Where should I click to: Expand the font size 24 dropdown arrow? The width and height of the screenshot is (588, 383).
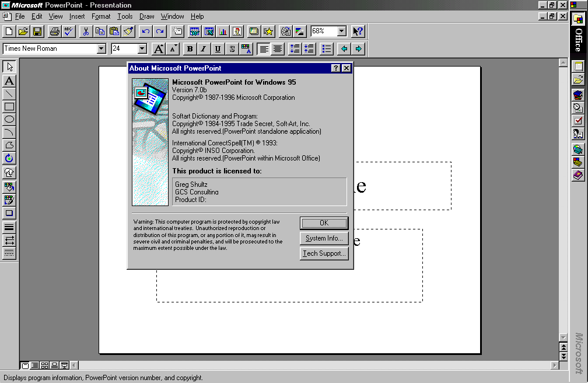pos(142,49)
